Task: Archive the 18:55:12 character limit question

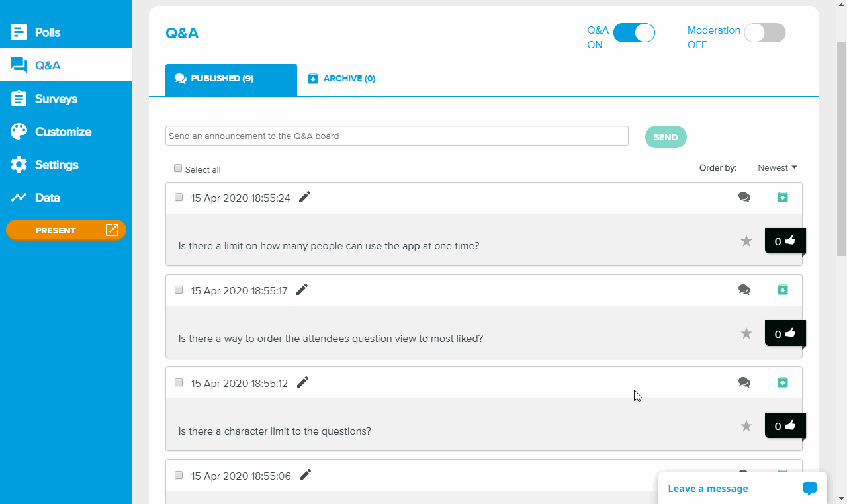Action: pyautogui.click(x=783, y=382)
